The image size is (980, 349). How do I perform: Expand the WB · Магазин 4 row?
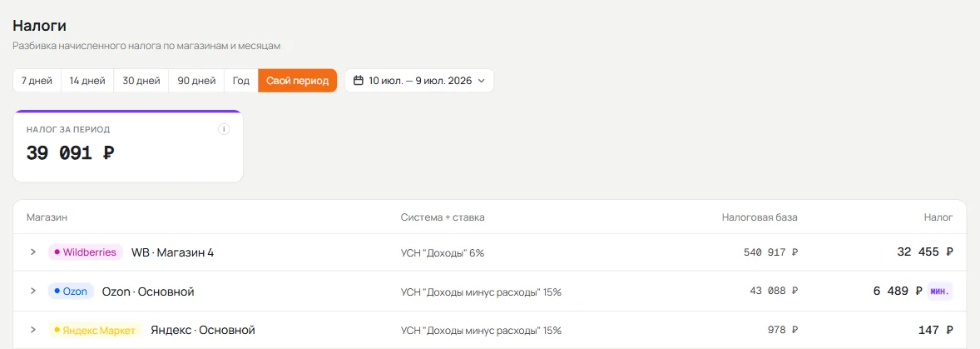pyautogui.click(x=33, y=252)
